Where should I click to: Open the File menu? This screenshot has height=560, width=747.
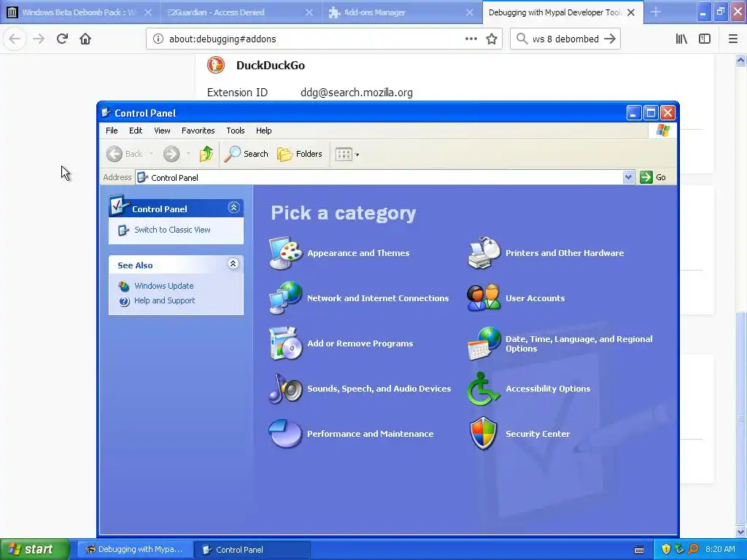[112, 131]
